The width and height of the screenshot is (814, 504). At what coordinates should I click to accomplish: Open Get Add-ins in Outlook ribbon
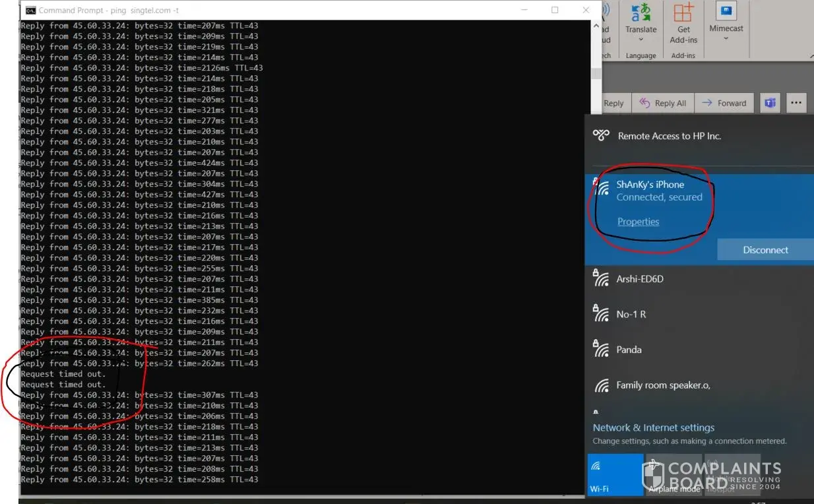[683, 22]
